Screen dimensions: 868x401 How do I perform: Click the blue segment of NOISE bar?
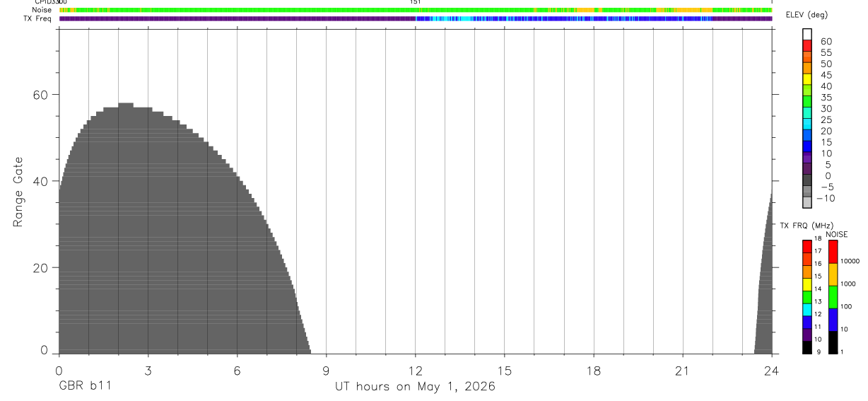click(833, 320)
